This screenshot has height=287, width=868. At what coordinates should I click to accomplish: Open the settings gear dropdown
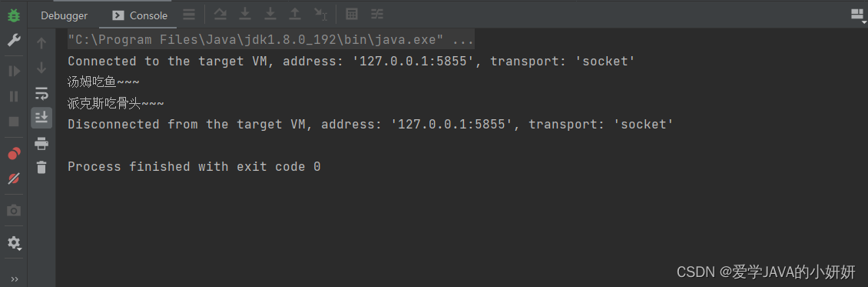14,242
